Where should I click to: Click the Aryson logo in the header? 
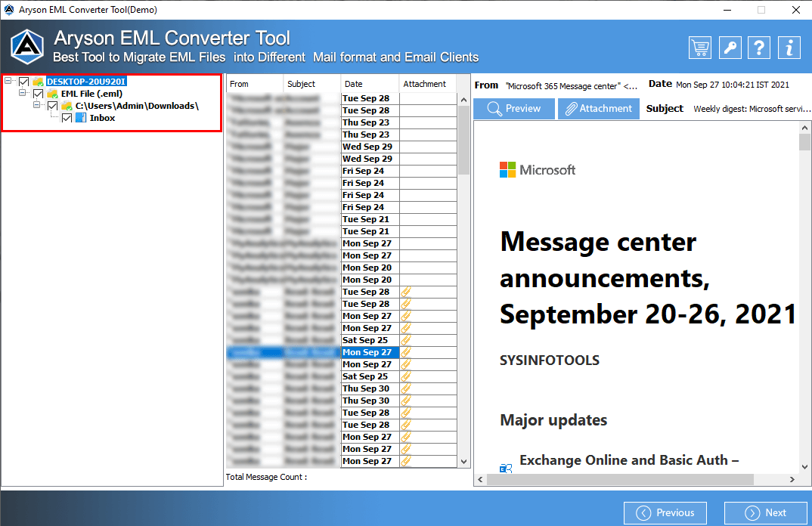(x=27, y=47)
